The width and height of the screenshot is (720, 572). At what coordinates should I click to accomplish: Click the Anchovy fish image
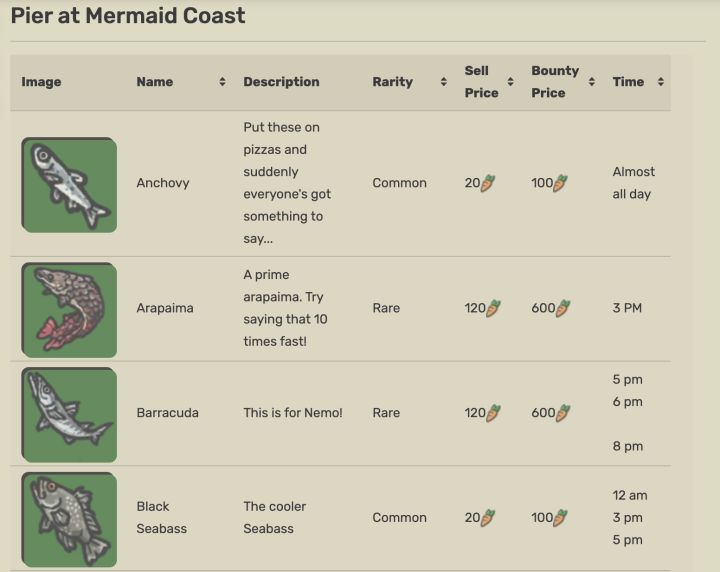point(69,185)
